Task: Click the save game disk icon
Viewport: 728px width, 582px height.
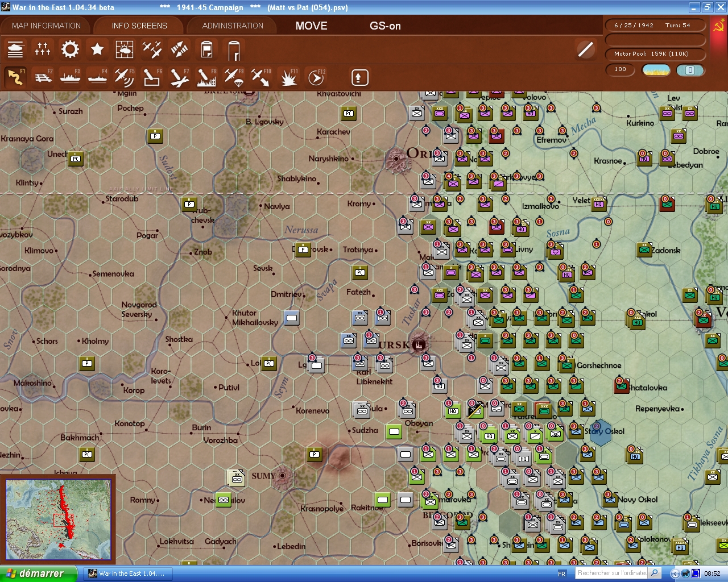Action: (x=206, y=49)
